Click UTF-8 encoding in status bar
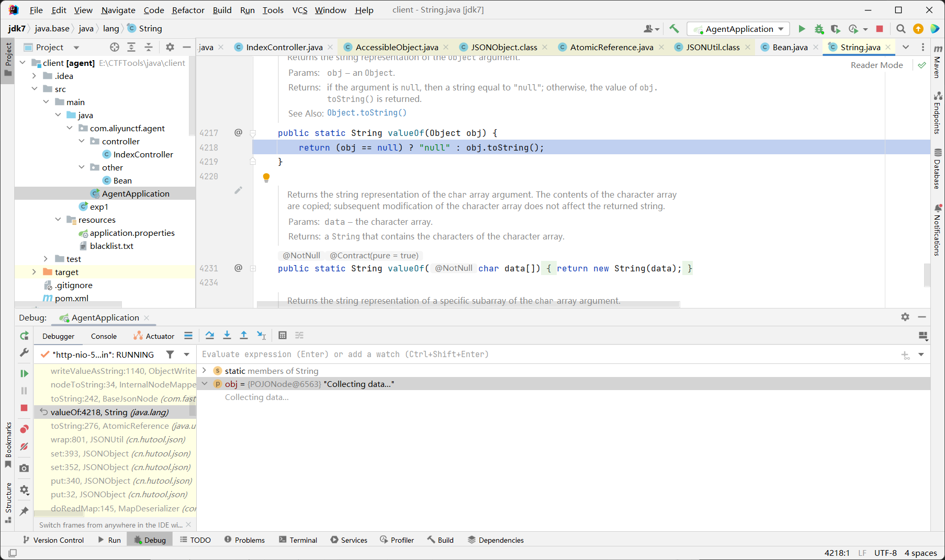 coord(885,553)
